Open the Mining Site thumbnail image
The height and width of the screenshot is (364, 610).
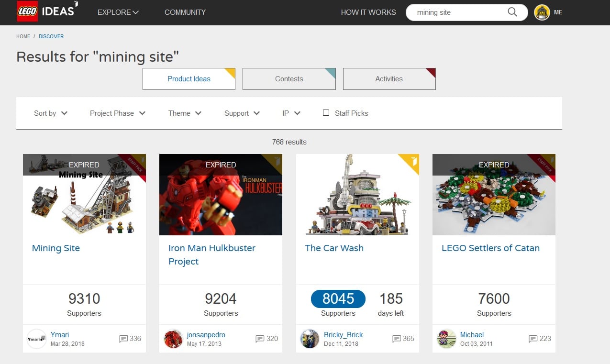84,195
